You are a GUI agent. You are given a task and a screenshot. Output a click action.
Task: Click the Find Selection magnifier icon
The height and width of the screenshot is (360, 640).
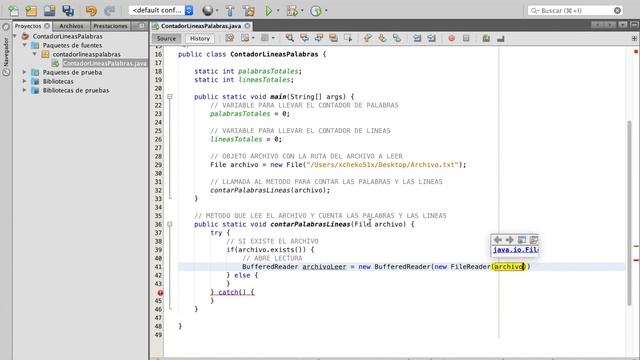tap(289, 38)
